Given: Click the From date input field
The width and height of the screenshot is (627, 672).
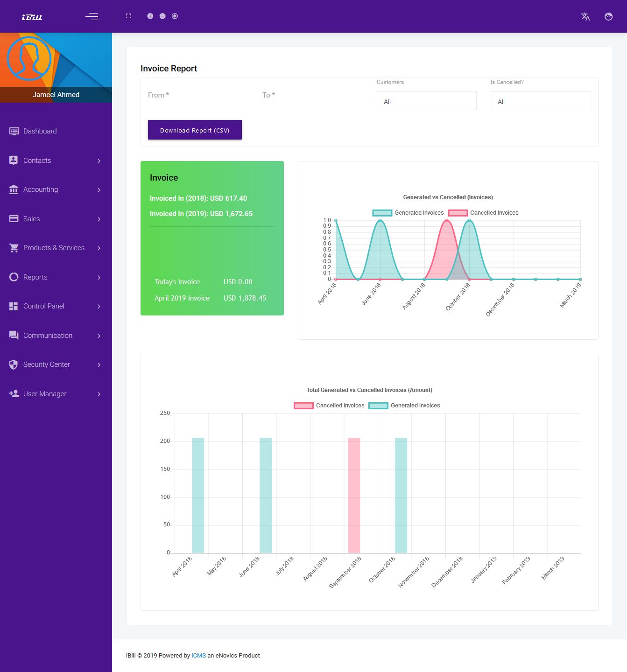Looking at the screenshot, I should tap(198, 96).
